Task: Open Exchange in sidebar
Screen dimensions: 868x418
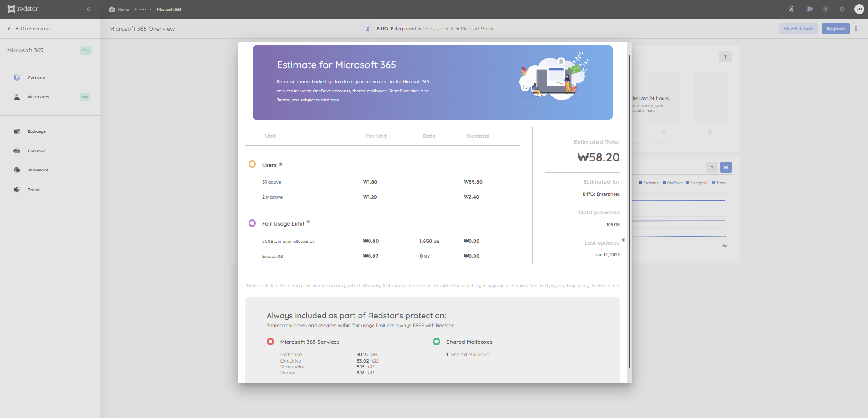Action: point(37,131)
